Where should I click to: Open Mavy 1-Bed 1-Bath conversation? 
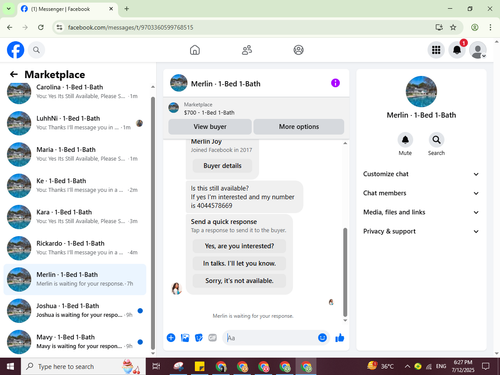pyautogui.click(x=75, y=342)
